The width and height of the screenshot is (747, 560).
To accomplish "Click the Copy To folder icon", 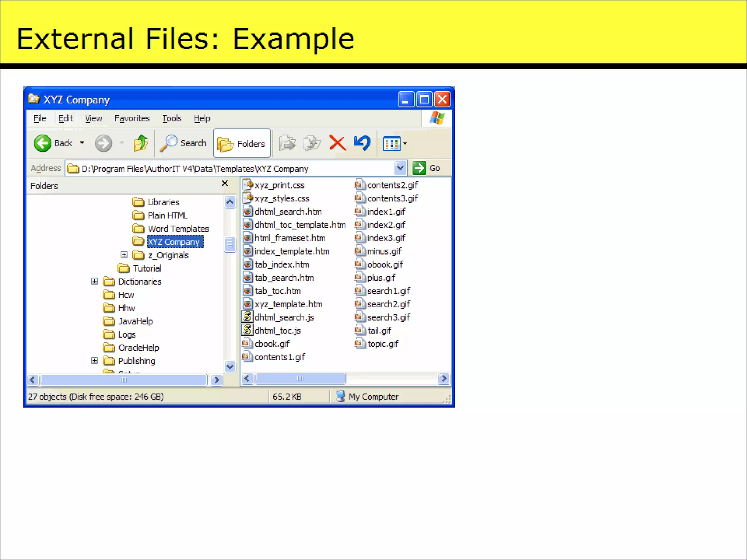I will pyautogui.click(x=312, y=143).
